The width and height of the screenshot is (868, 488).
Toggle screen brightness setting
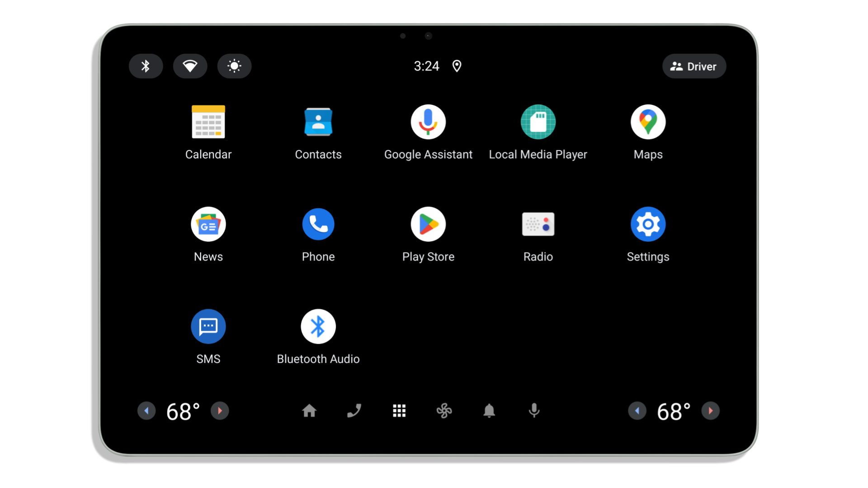point(234,66)
